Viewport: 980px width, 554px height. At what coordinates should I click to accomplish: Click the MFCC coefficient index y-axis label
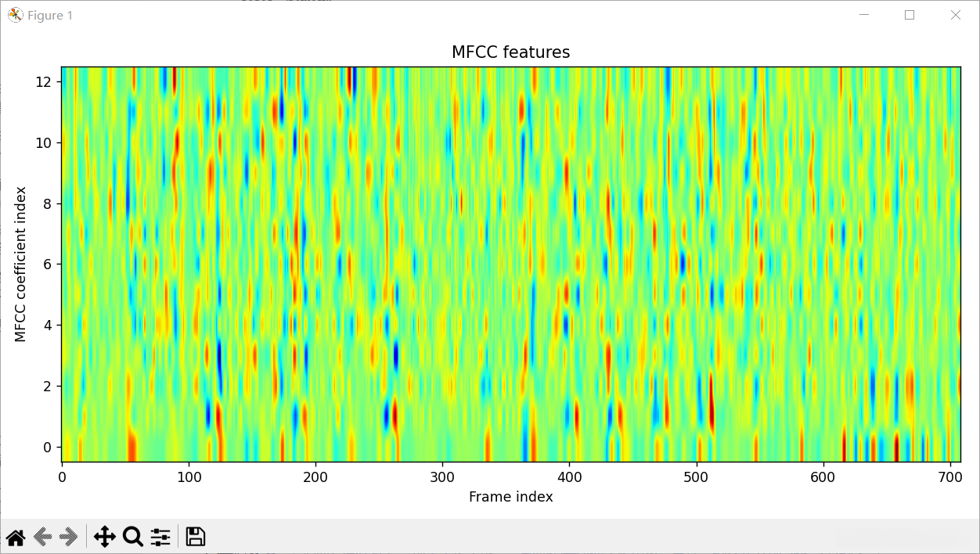coord(21,264)
